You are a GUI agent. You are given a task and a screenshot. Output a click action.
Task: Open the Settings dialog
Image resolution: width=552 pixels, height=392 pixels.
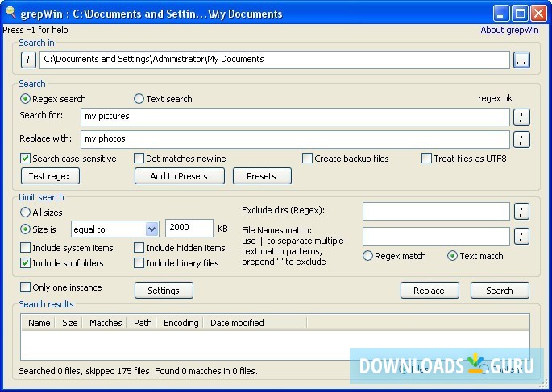tap(164, 291)
